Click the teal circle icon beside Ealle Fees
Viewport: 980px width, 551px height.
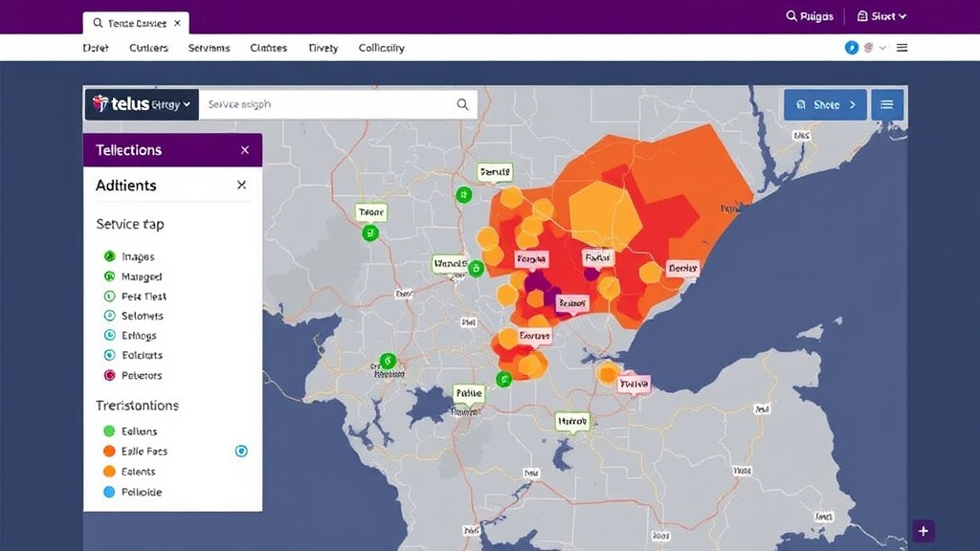click(x=241, y=451)
